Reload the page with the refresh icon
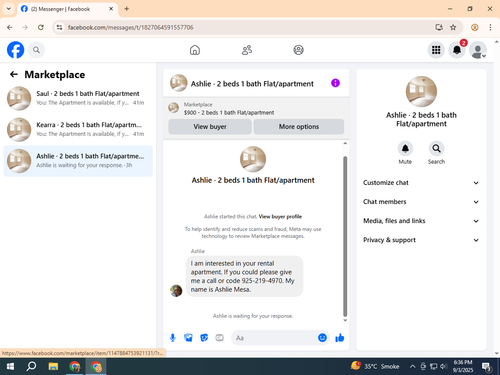 click(x=41, y=27)
